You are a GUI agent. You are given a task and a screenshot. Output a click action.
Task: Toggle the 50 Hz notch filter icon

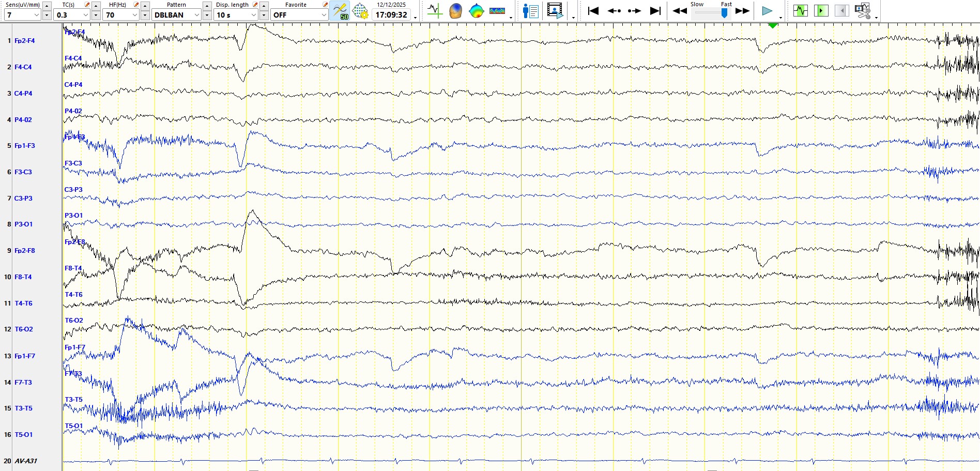coord(340,11)
